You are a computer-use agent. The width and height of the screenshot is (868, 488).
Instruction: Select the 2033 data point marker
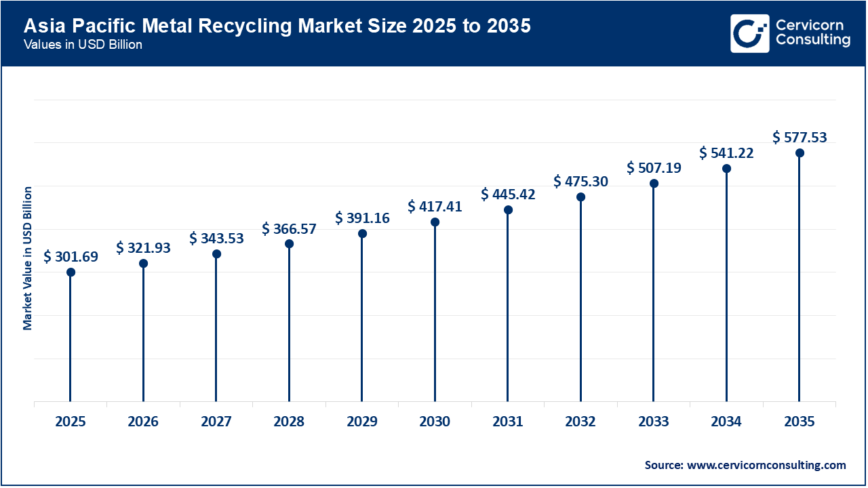(653, 183)
